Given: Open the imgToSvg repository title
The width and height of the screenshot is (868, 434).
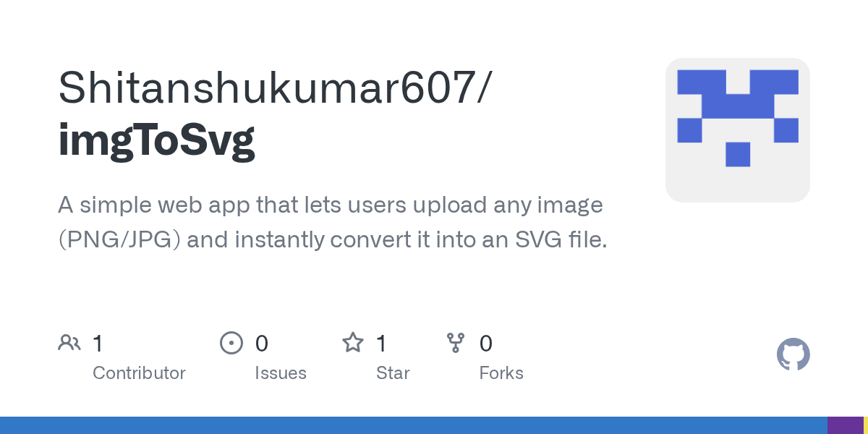Looking at the screenshot, I should coord(156,141).
